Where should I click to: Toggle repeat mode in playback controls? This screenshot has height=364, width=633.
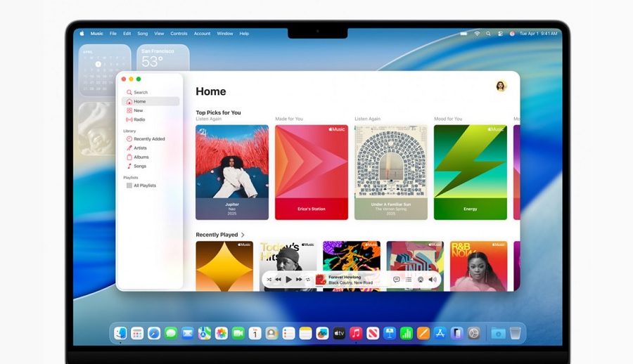308,280
